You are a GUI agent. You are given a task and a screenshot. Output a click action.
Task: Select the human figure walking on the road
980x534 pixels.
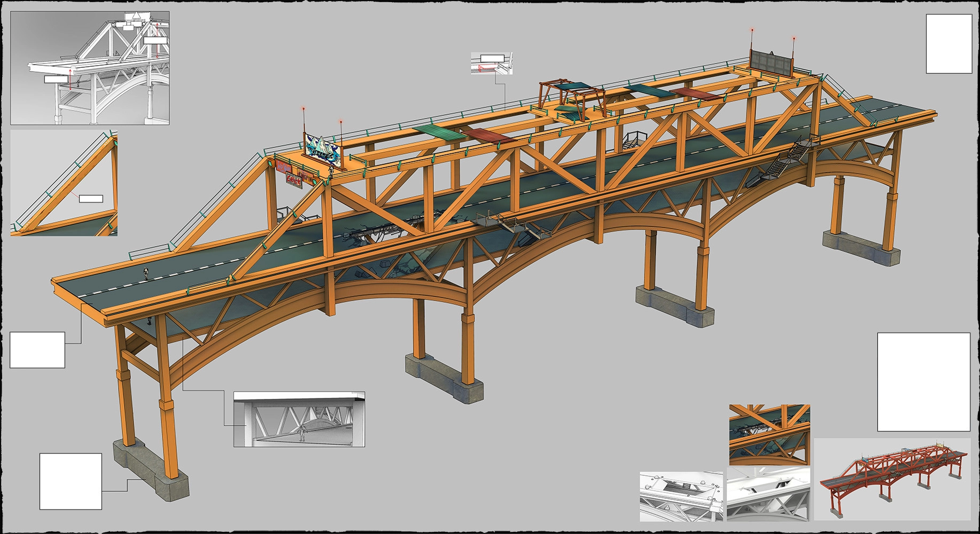(x=146, y=273)
